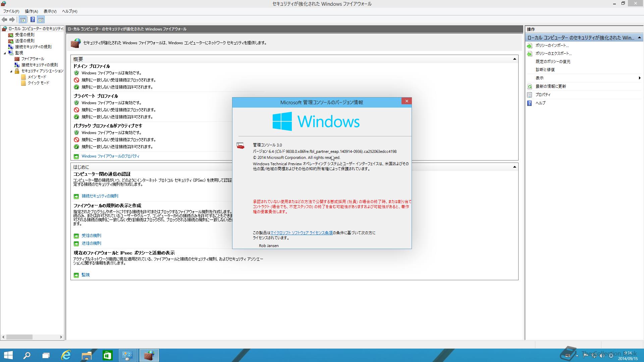Click the ファイアウォール brick icon under 監視
644x362 pixels.
(17, 59)
